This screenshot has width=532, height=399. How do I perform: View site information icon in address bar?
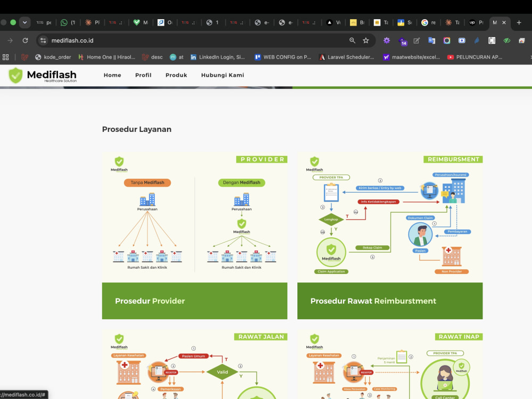(x=43, y=40)
